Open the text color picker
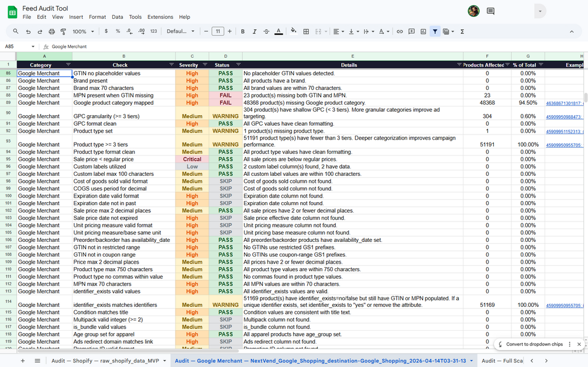 pyautogui.click(x=278, y=32)
